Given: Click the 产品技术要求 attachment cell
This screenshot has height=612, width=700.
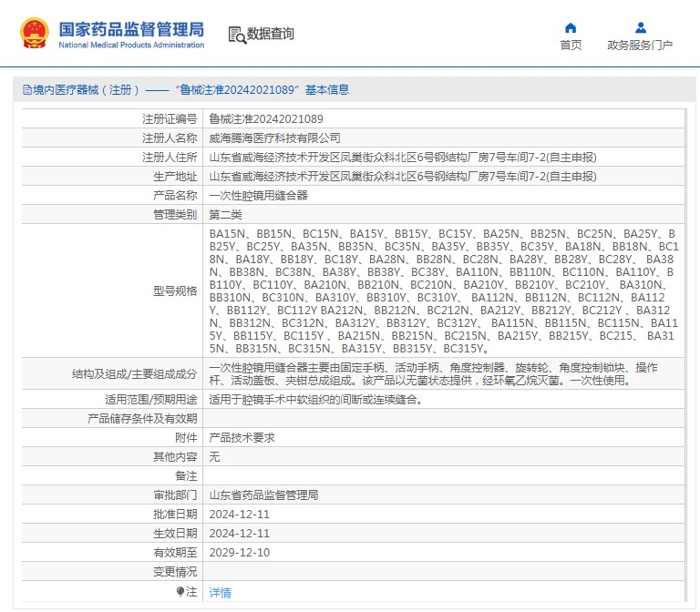Looking at the screenshot, I should pos(242,437).
